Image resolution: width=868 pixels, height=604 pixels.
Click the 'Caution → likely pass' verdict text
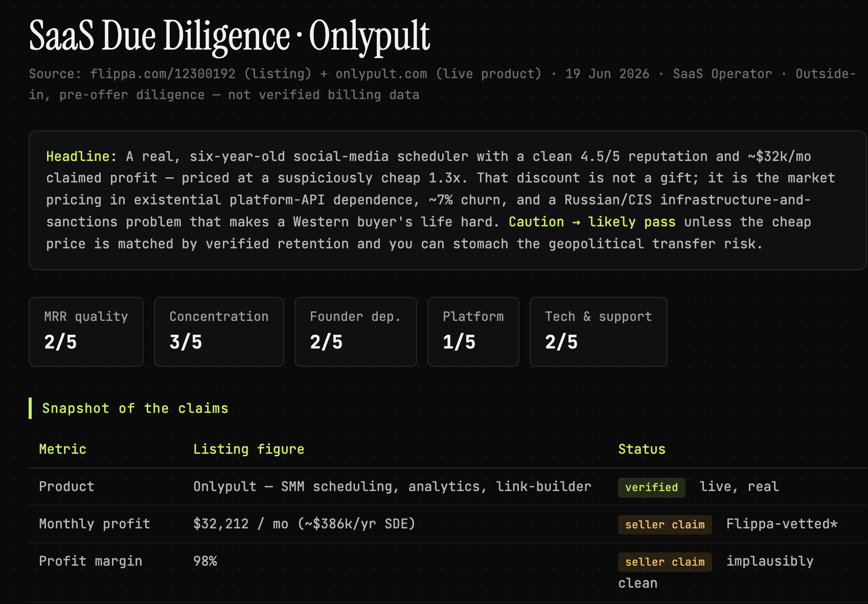pyautogui.click(x=592, y=222)
